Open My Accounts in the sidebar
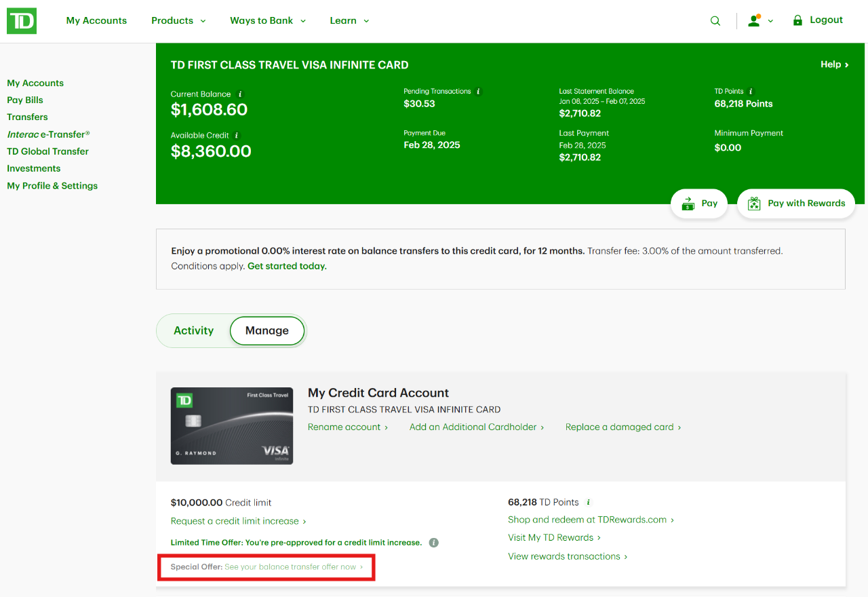 click(35, 83)
